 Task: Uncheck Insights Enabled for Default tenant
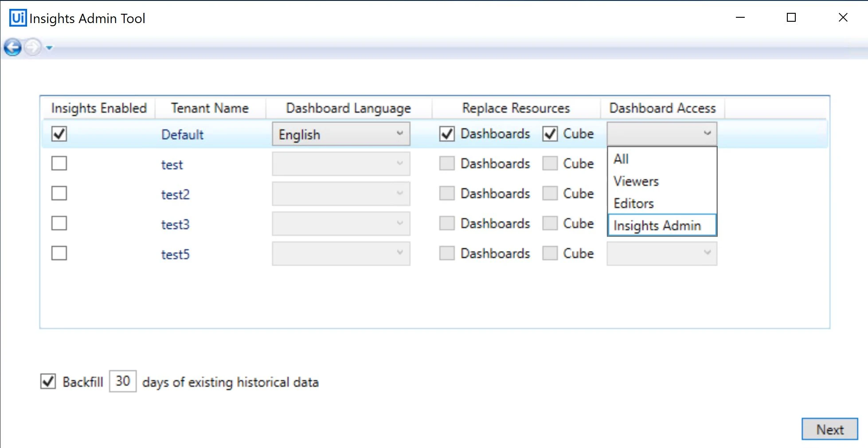[x=59, y=134]
